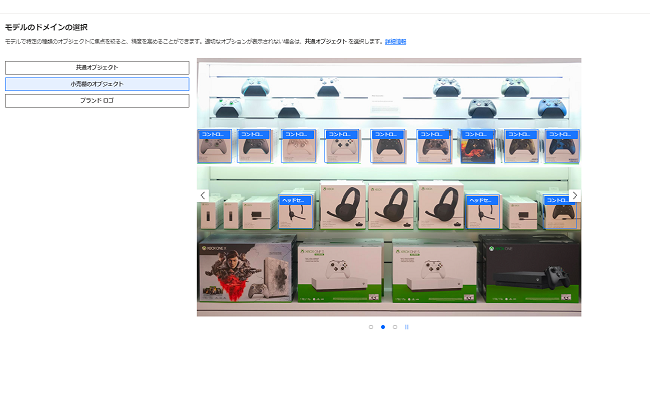650x393 pixels.
Task: Click コントロ... tag on the gray controller box
Action: 214,134
